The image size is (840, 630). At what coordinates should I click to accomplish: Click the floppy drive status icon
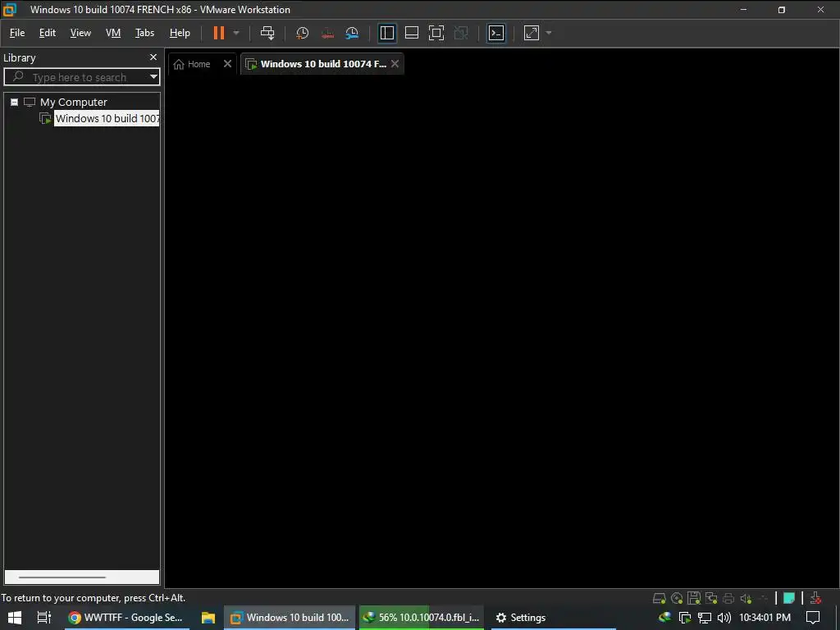(x=694, y=598)
